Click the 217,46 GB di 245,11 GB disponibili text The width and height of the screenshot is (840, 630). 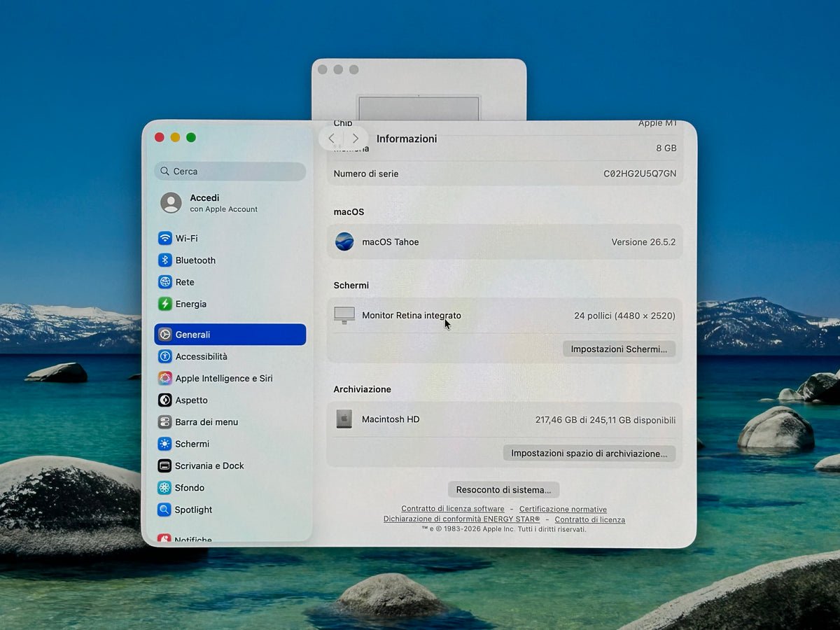click(x=605, y=420)
